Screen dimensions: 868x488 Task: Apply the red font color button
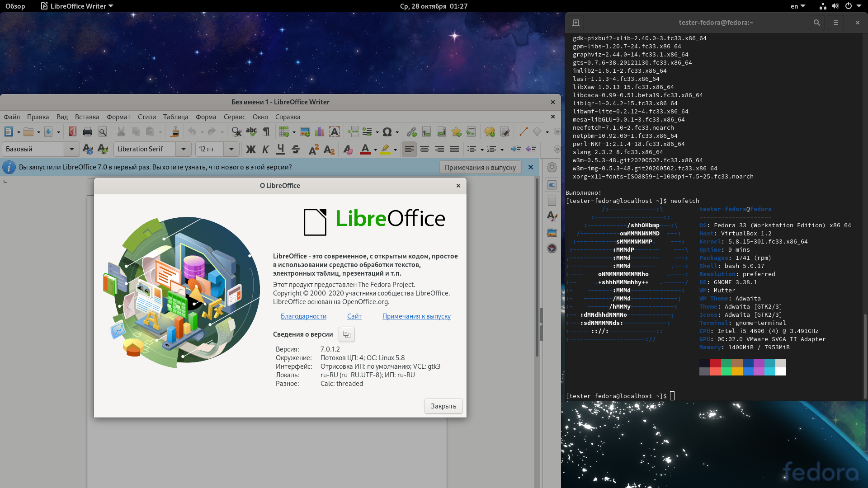[x=365, y=149]
